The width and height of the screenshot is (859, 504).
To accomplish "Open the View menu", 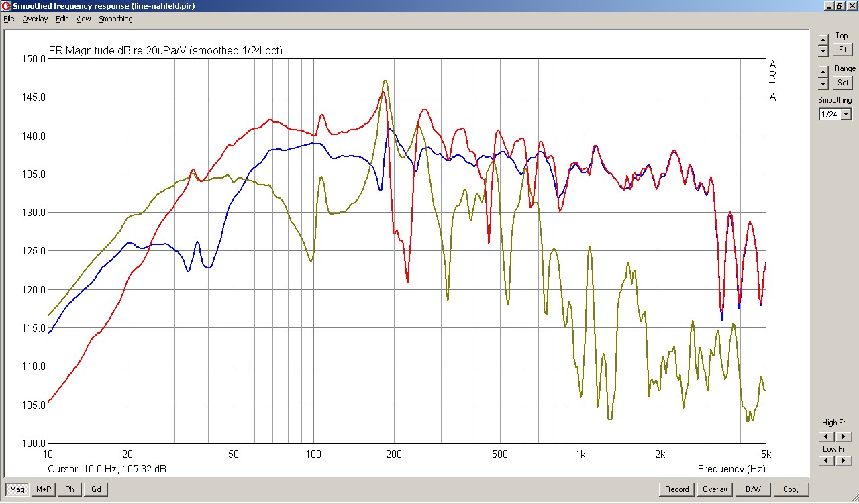I will pos(83,19).
